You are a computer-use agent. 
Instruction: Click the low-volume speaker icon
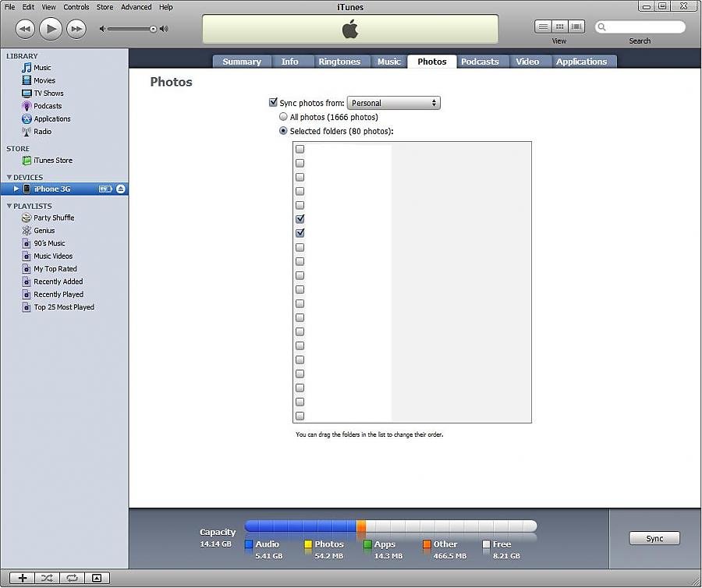(x=102, y=29)
